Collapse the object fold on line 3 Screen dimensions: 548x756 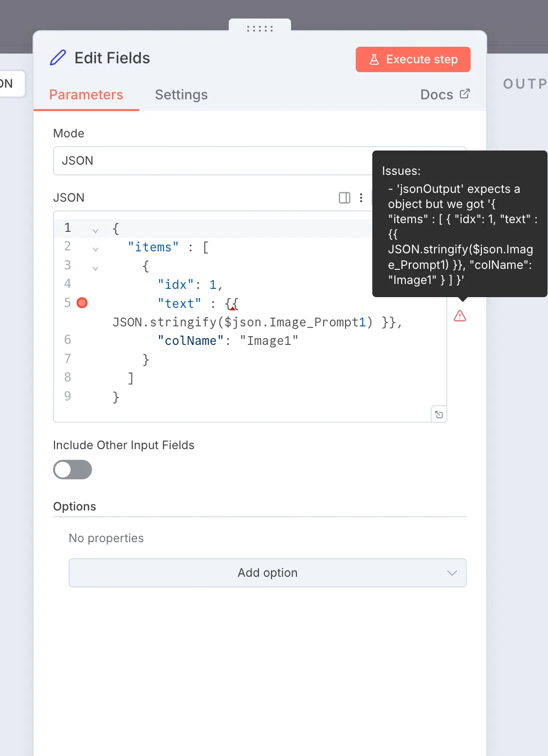(x=95, y=267)
